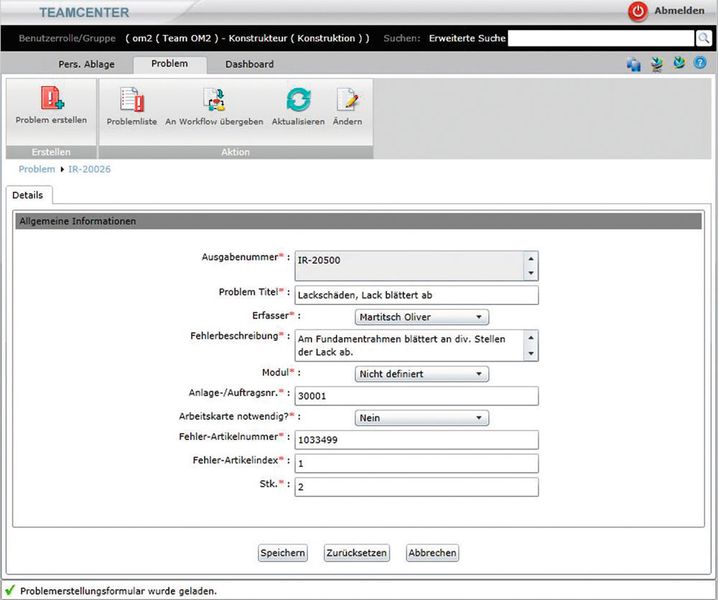Click the Problem erstellen icon
Screen dimensions: 718x600
tap(51, 99)
